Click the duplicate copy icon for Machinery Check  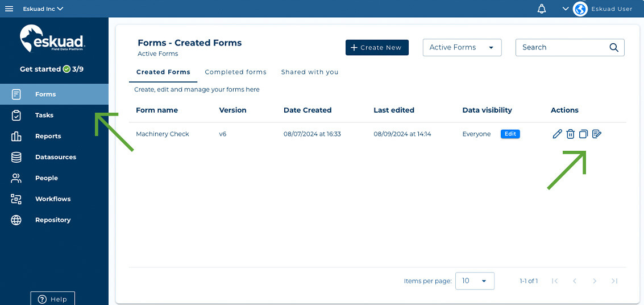point(583,134)
